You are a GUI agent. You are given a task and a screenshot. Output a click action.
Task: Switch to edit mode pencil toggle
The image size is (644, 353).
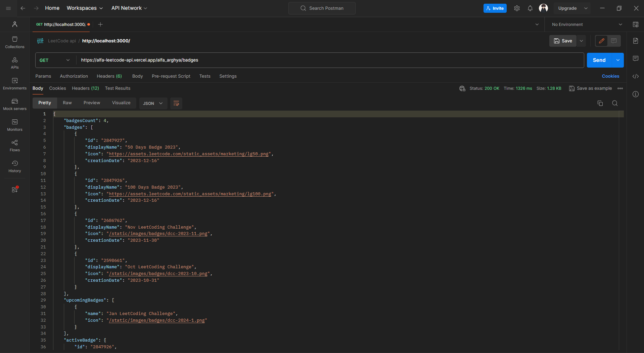click(601, 41)
